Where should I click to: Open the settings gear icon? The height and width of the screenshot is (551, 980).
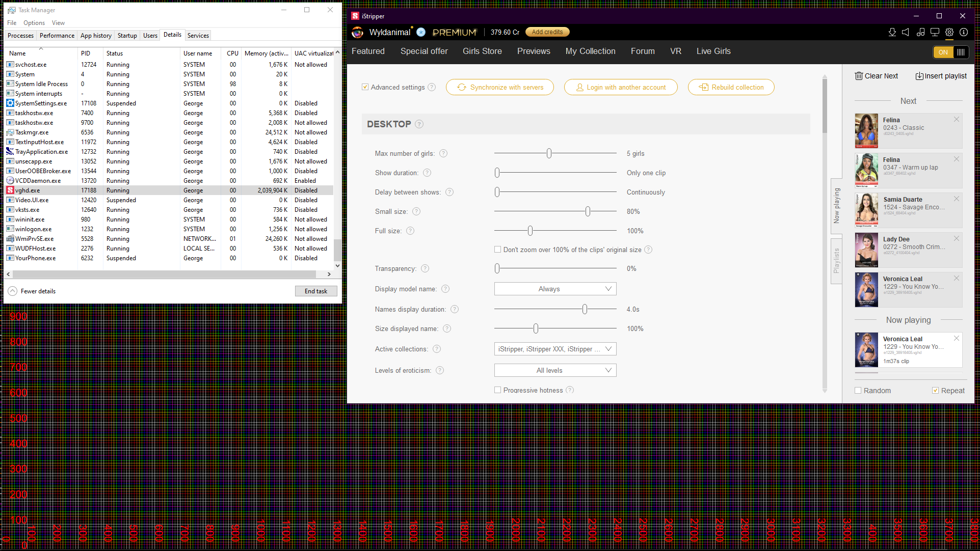949,32
